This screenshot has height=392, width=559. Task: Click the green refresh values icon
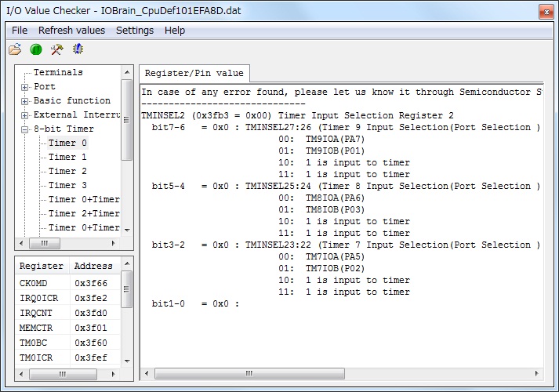coord(36,49)
